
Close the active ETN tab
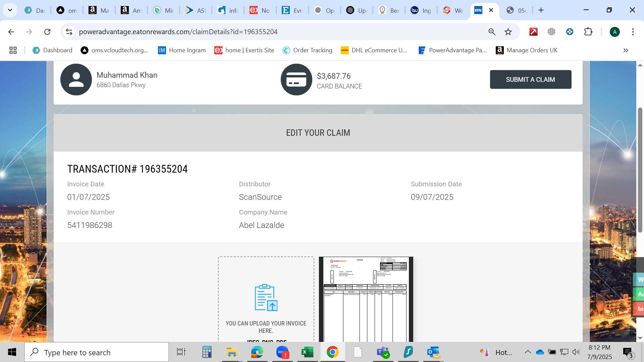[x=491, y=10]
